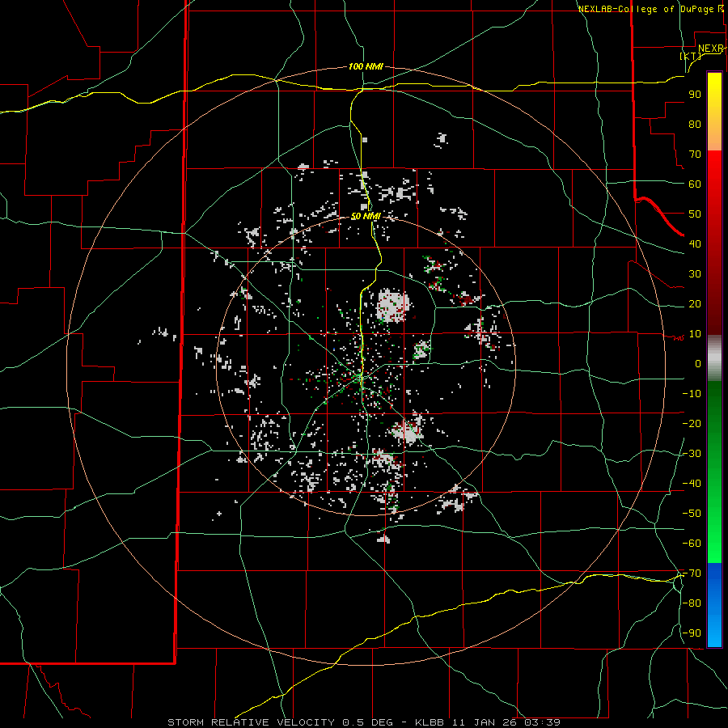
Task: Select the 50 NMI range ring label
Action: 366,216
